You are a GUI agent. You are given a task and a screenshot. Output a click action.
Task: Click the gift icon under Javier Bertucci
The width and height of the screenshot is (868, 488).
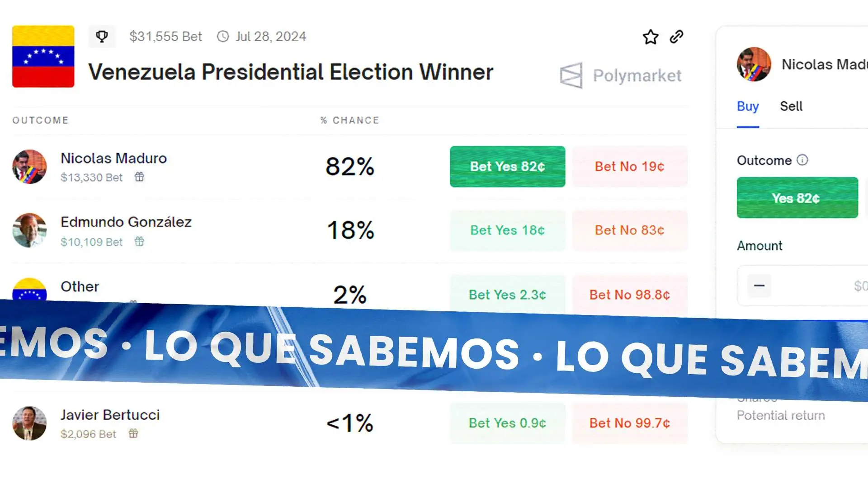coord(133,434)
